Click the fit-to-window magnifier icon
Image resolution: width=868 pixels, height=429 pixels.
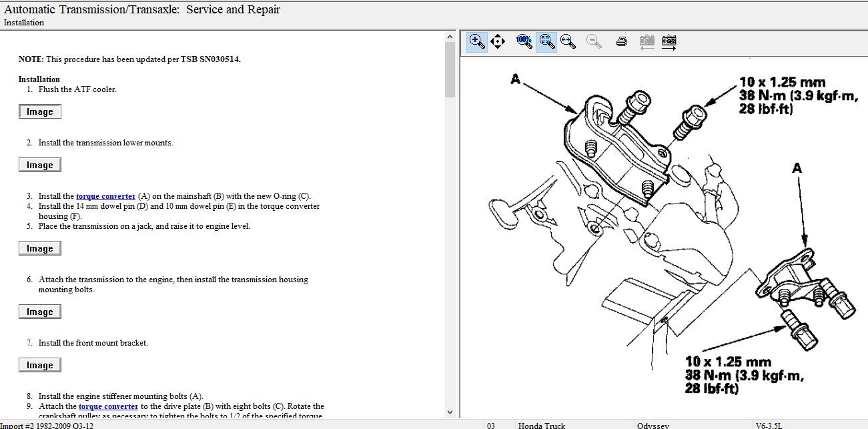click(x=546, y=41)
